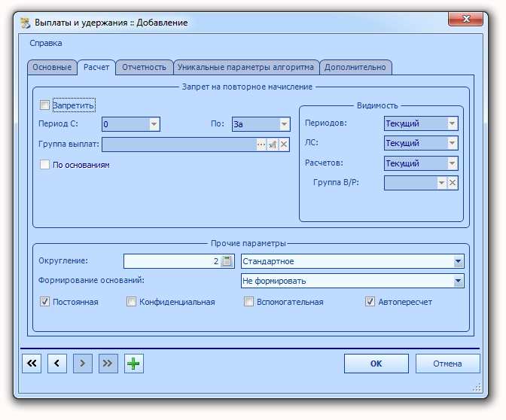The image size is (506, 420).
Task: Check the Вспомогательная checkbox
Action: click(x=248, y=302)
